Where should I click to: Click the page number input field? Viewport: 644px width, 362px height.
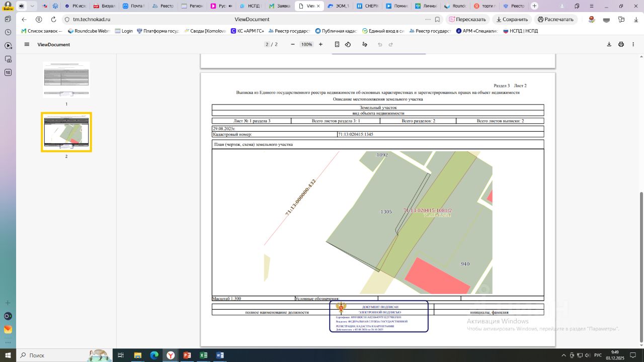[267, 44]
